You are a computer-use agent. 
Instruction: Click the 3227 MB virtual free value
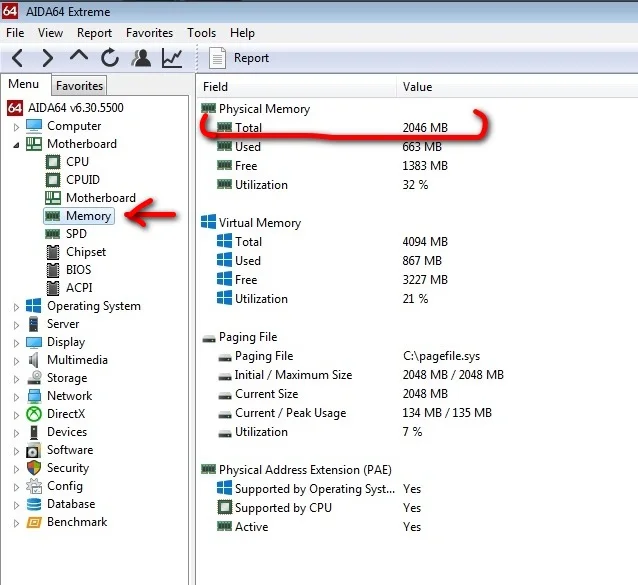pyautogui.click(x=425, y=280)
